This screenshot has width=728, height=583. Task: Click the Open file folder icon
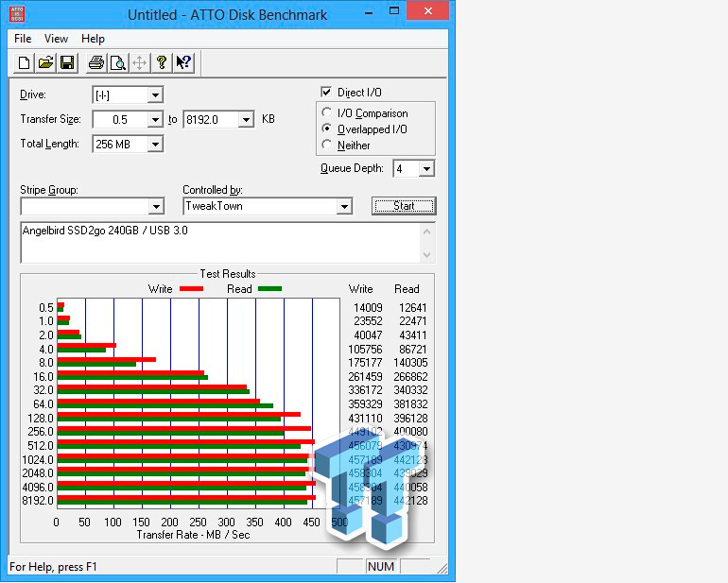pos(45,62)
